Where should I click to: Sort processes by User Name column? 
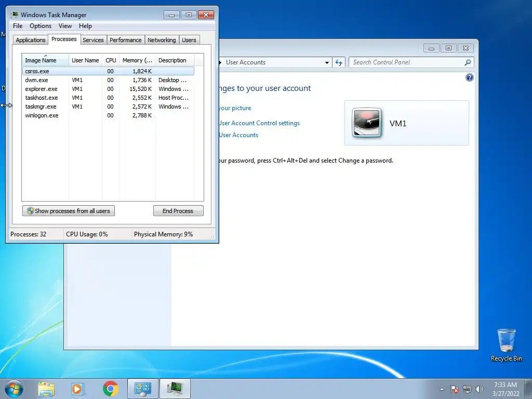[85, 60]
